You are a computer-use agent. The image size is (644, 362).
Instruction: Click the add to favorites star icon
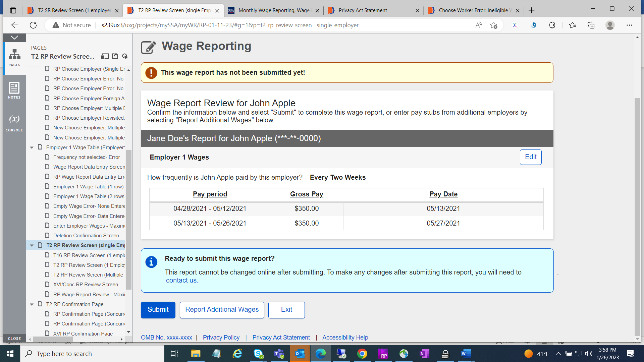(x=493, y=25)
